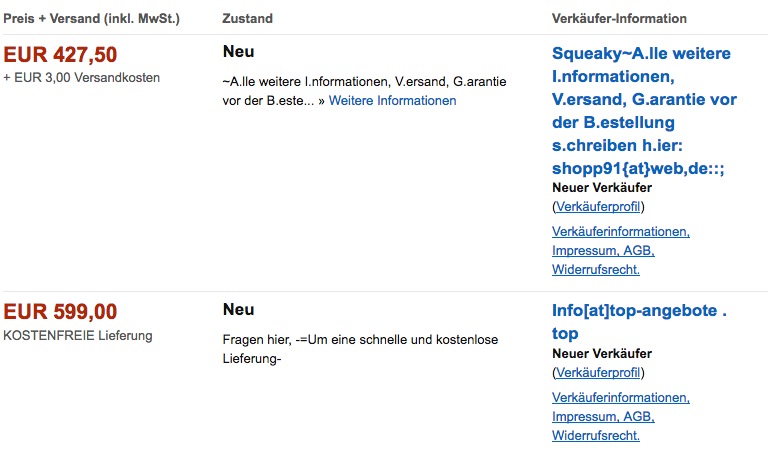Click the EUR 427,50 price
This screenshot has width=768, height=451.
coord(60,54)
